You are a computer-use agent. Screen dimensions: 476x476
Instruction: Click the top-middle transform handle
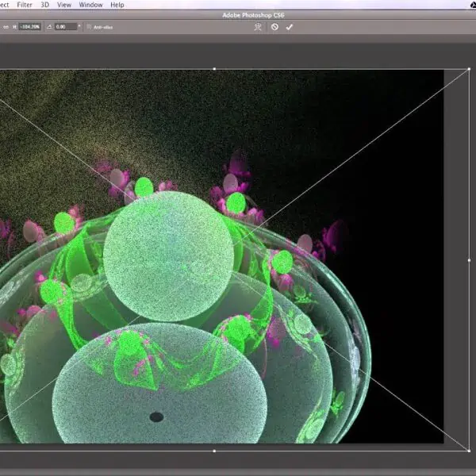pos(215,69)
